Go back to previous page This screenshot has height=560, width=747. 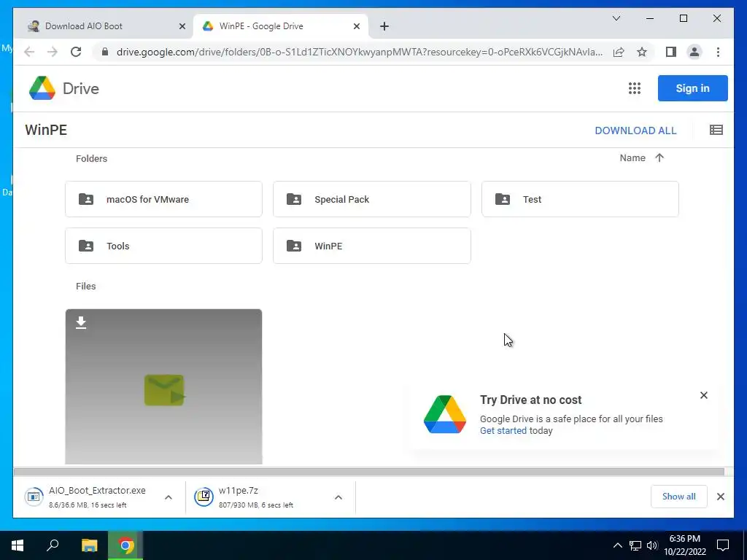tap(29, 52)
